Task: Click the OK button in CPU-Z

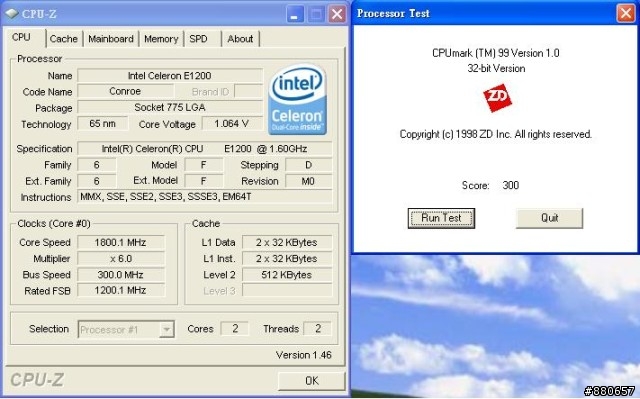Action: click(312, 381)
